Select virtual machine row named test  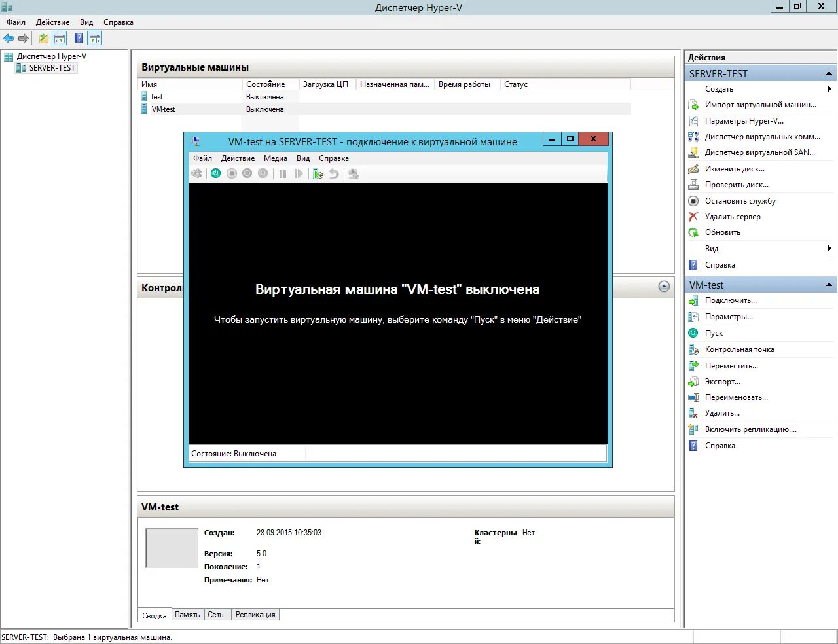[386, 97]
